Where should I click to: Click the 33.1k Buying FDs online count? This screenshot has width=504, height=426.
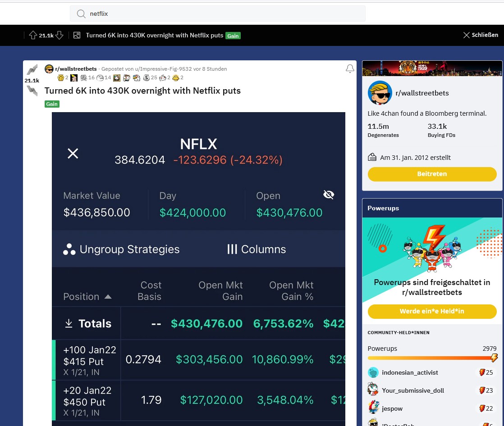[441, 130]
